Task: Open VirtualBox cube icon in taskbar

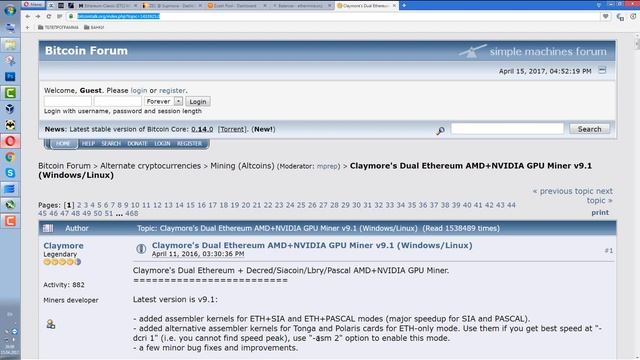Action: [x=10, y=109]
